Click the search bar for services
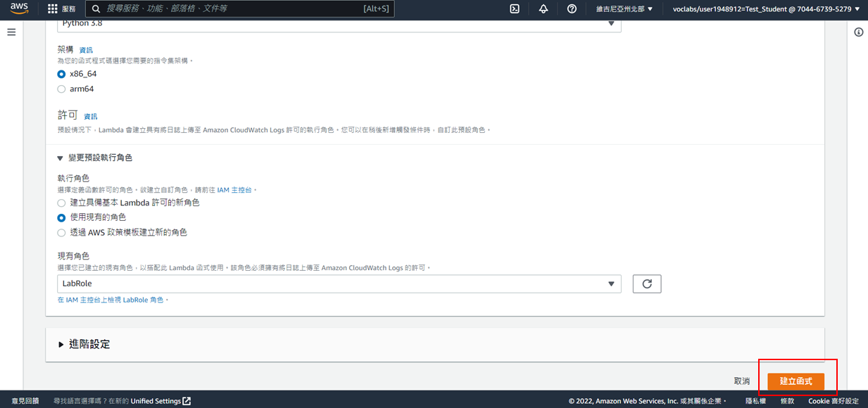This screenshot has height=408, width=868. coord(239,9)
